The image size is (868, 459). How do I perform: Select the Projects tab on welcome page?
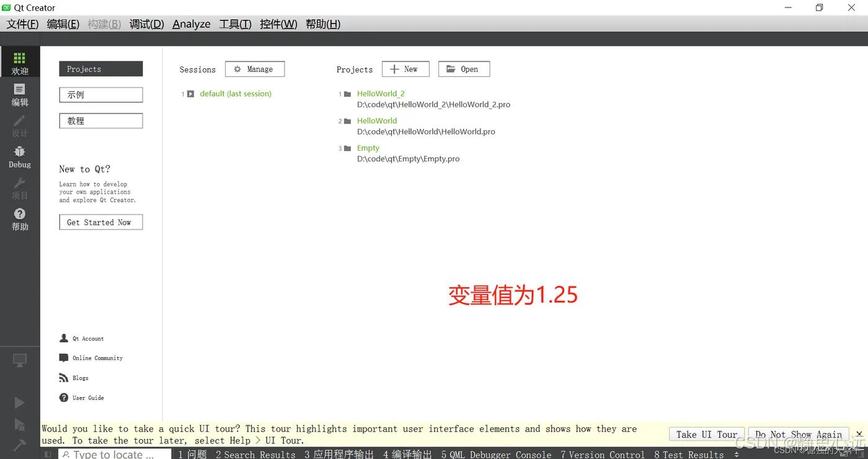101,69
